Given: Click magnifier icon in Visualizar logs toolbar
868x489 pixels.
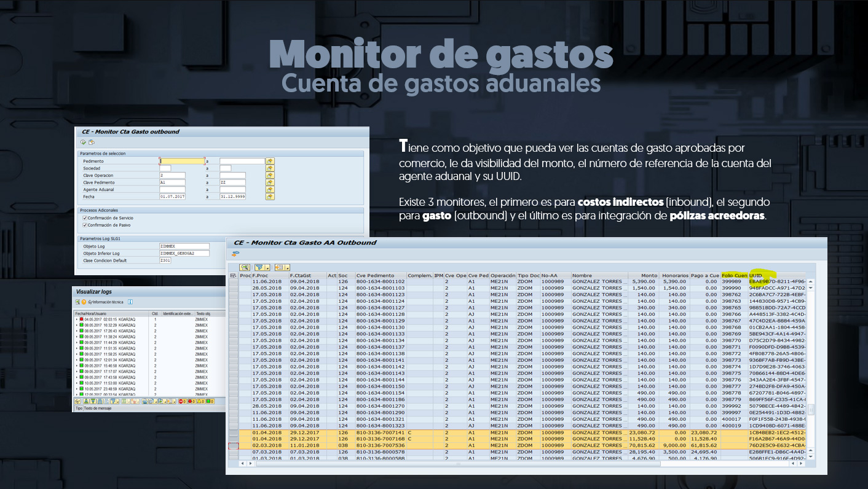Looking at the screenshot, I should pos(77,302).
